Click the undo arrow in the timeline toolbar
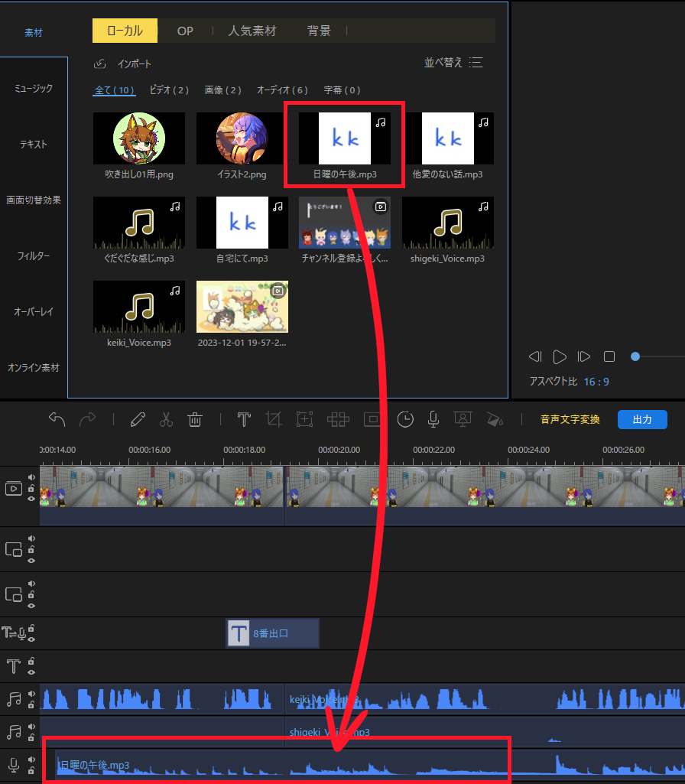 (57, 419)
